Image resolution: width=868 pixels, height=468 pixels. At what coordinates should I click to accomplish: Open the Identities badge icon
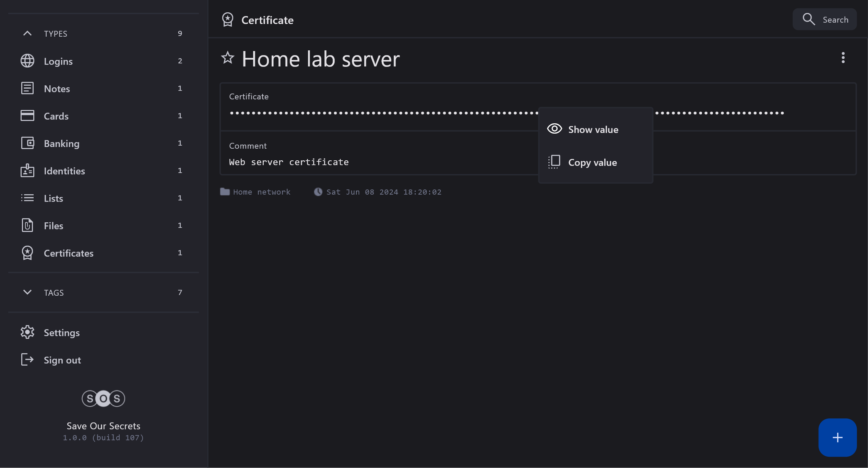click(27, 171)
